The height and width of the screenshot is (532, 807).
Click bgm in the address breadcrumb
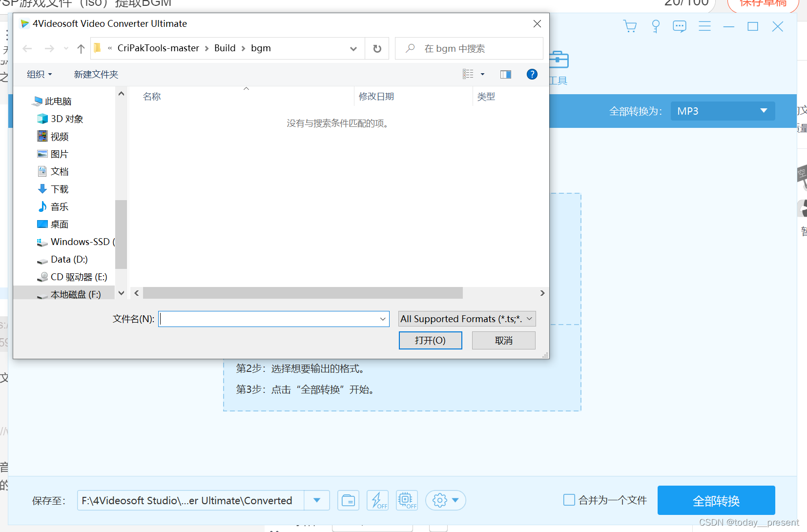tap(261, 48)
